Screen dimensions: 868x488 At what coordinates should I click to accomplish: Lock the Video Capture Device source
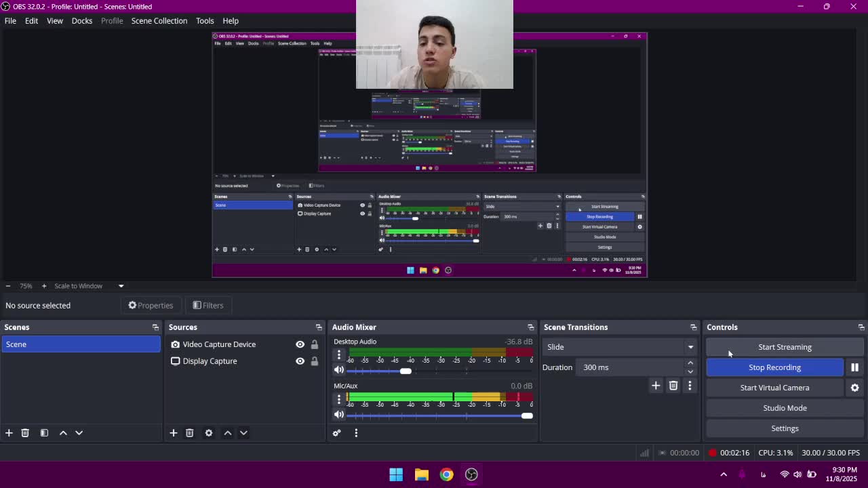[x=315, y=344]
